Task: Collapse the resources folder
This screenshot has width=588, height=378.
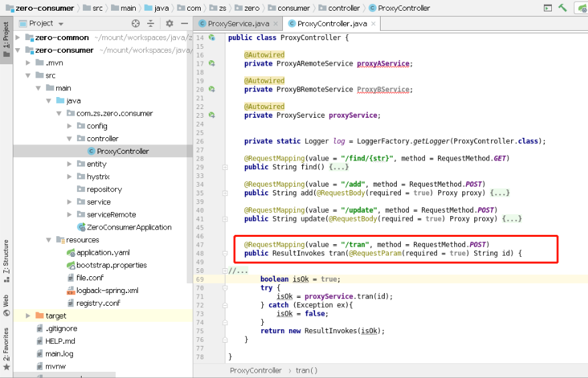Action: coord(48,240)
